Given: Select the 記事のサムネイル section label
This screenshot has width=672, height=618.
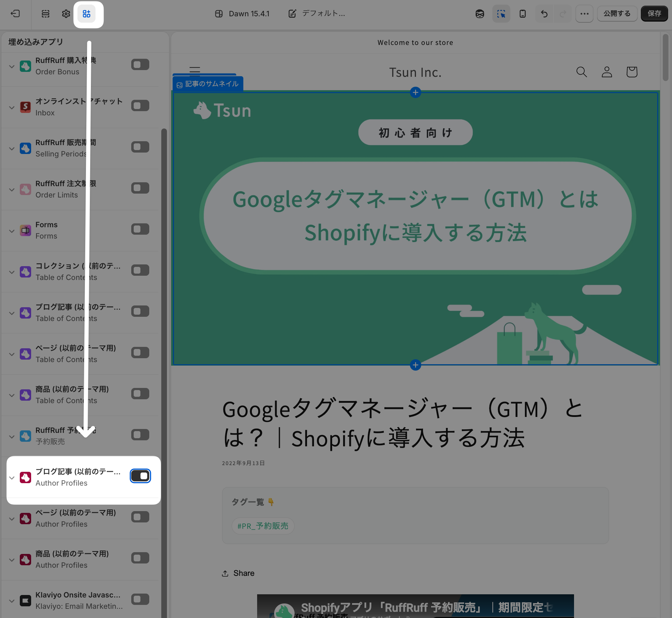Looking at the screenshot, I should click(208, 84).
